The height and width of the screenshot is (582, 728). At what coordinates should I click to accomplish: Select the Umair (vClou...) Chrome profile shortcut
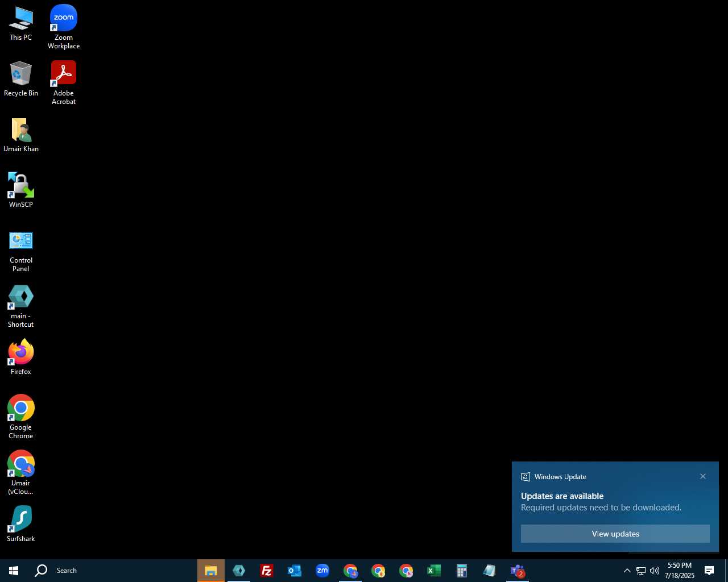[x=21, y=472]
